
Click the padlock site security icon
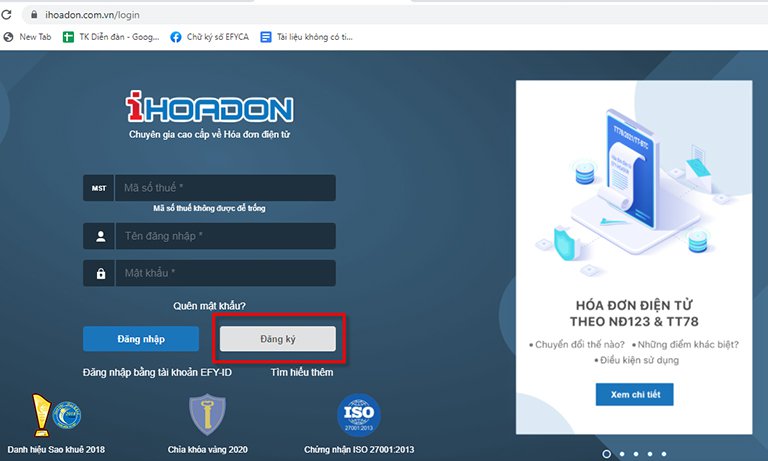tap(34, 15)
